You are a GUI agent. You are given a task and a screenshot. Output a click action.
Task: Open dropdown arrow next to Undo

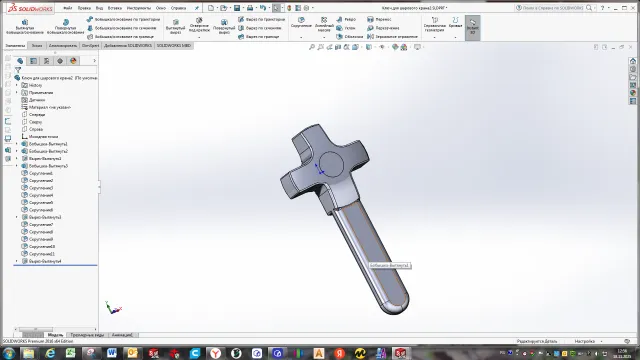[269, 8]
